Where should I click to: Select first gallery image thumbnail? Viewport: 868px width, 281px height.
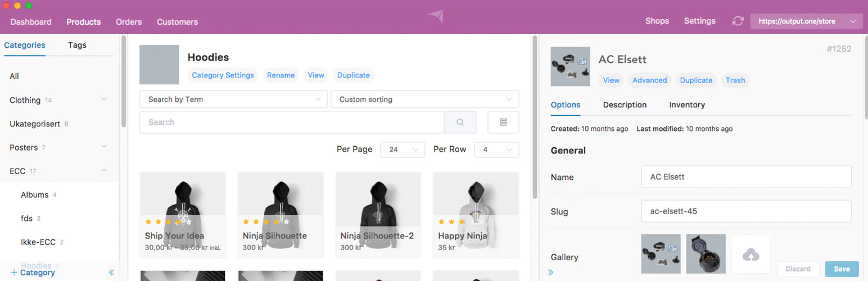(661, 254)
